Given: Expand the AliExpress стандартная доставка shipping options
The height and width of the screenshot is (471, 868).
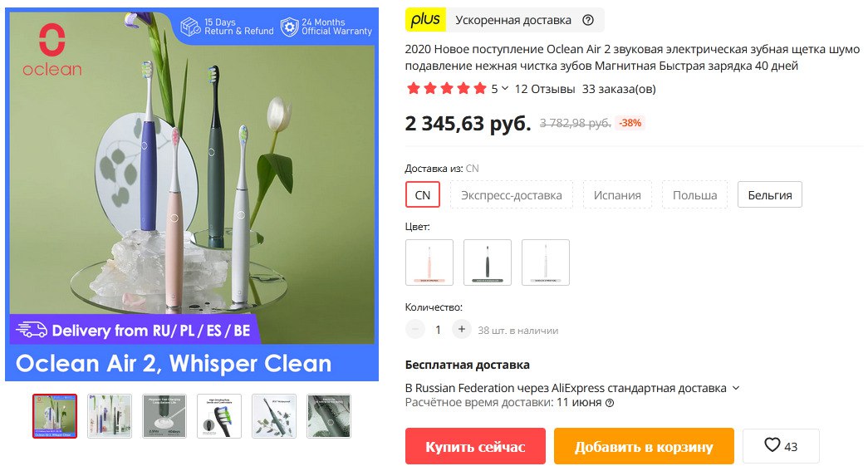Looking at the screenshot, I should coord(736,388).
